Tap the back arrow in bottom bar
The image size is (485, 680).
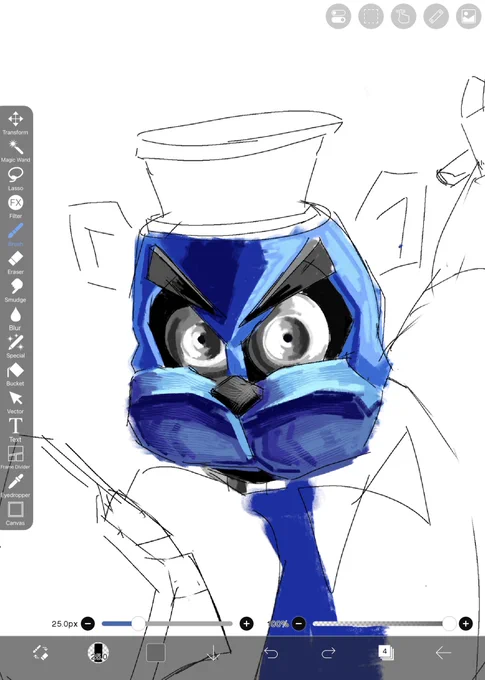tap(443, 652)
